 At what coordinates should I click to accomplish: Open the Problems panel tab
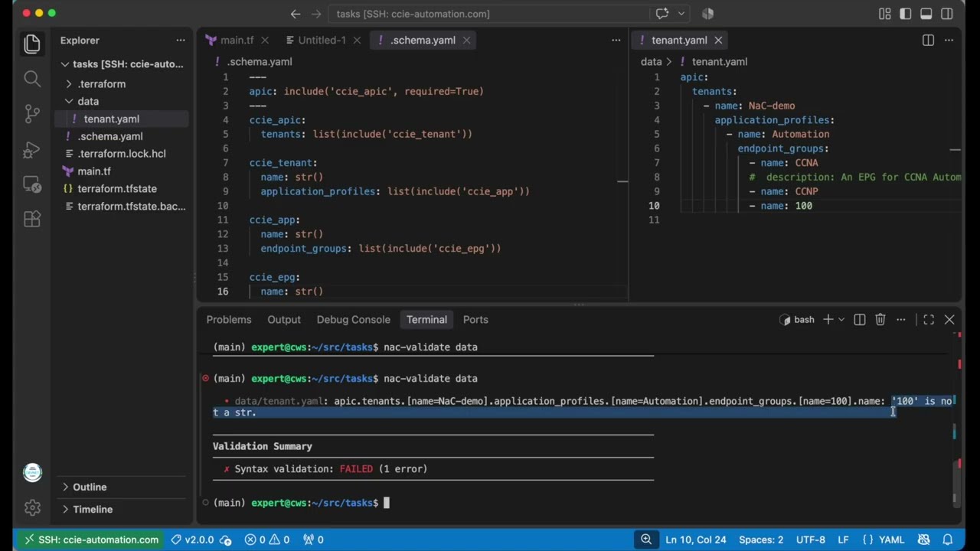click(229, 319)
